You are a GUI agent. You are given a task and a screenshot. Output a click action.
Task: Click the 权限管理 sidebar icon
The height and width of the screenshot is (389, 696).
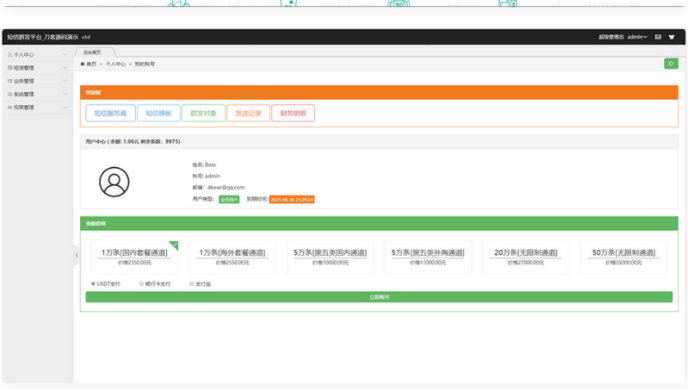[10, 107]
